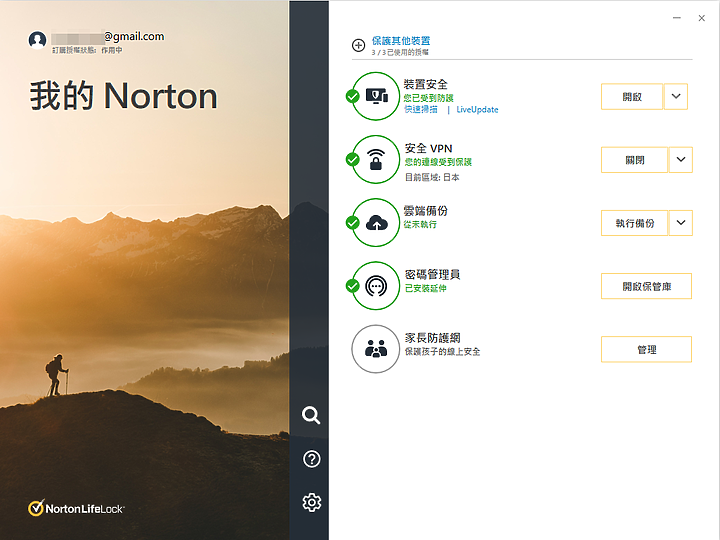Click the 已安裝延伸 status text
Screen dimensions: 720x540
pos(425,288)
